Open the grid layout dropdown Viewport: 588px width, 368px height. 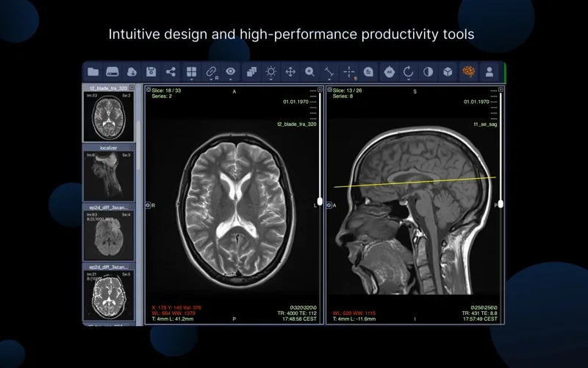(191, 73)
